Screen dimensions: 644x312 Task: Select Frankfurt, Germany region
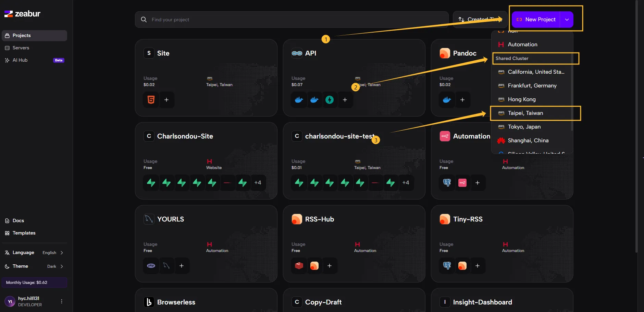click(532, 86)
